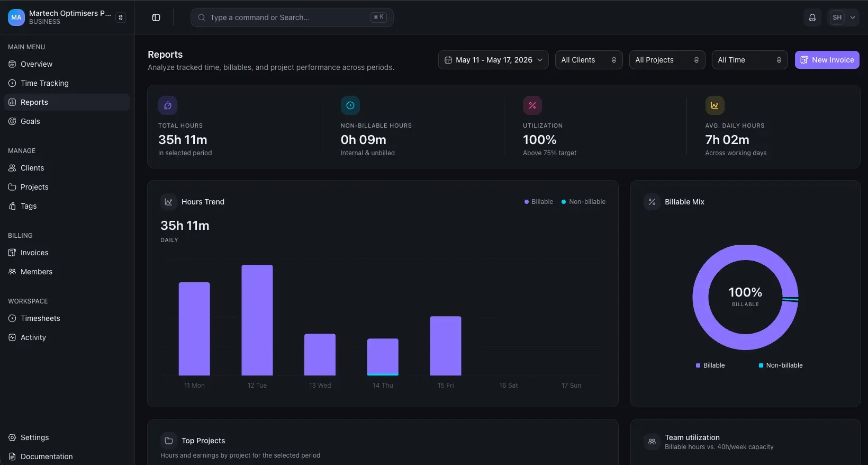Open the Goals page

[67, 121]
